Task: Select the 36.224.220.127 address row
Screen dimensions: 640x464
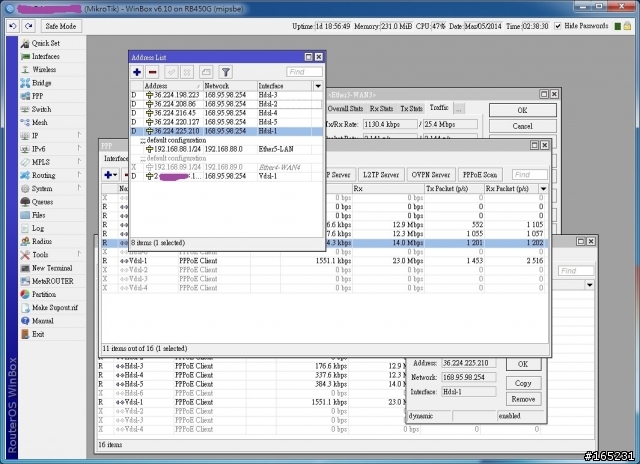Action: click(226, 122)
